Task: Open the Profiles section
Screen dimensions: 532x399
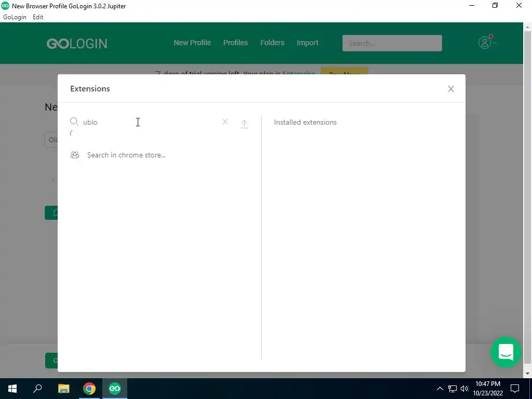Action: (235, 43)
